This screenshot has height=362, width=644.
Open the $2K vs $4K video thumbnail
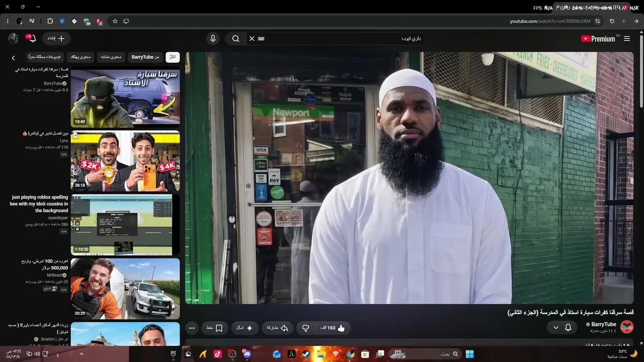[125, 161]
